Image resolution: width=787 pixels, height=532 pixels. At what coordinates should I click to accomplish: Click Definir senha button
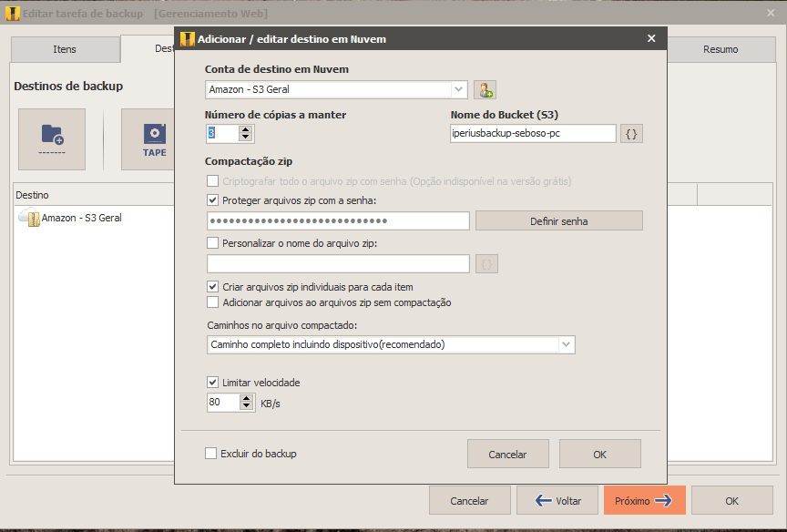(558, 220)
